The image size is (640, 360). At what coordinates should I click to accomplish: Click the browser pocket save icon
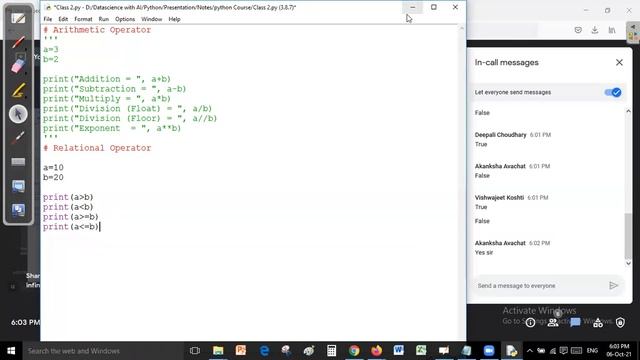click(578, 30)
